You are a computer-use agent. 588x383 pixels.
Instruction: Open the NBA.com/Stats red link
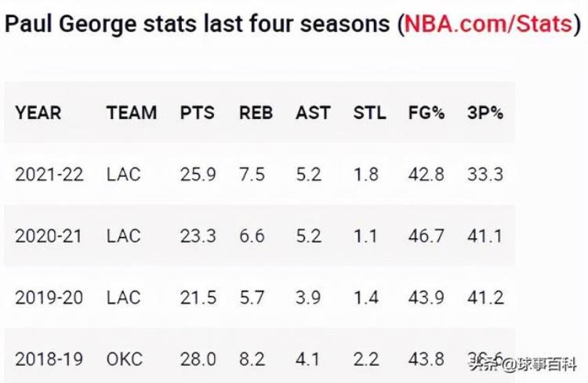[x=488, y=24]
